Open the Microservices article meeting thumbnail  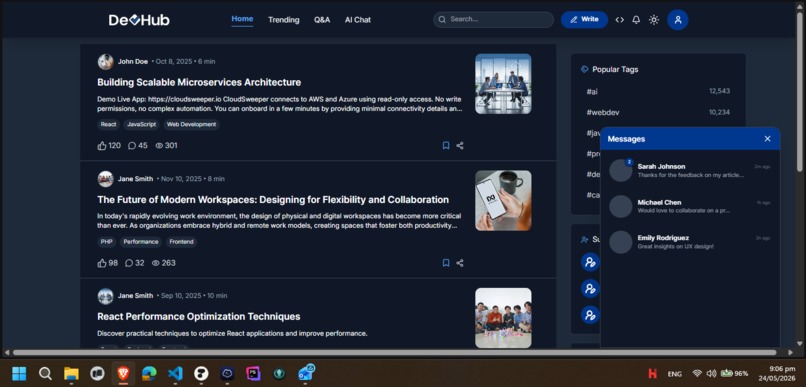pos(503,84)
